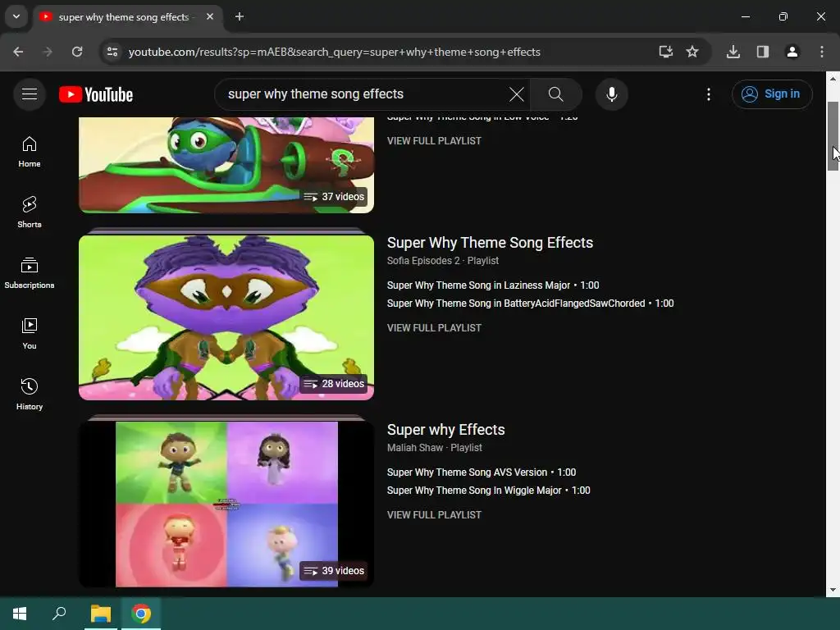Open the YouTube settings three-dot menu
Screen dimensions: 840x630
coord(708,94)
